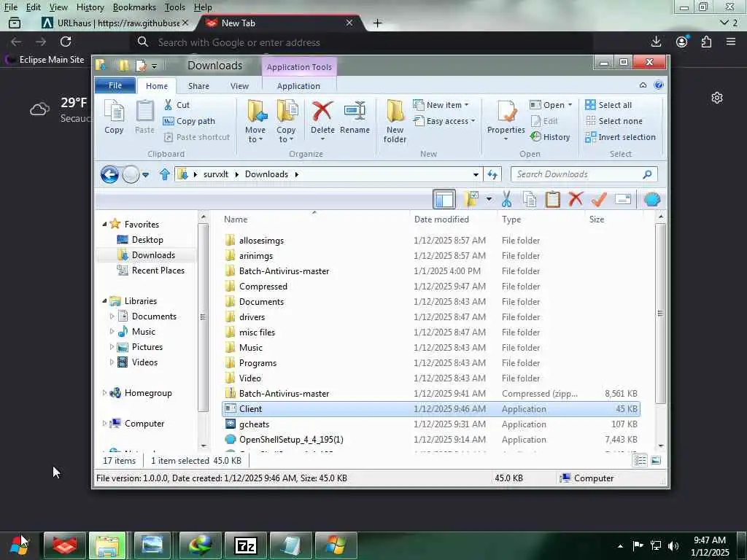
Task: Select OpenShellSetup_4_4_195(1) file
Action: (x=291, y=439)
